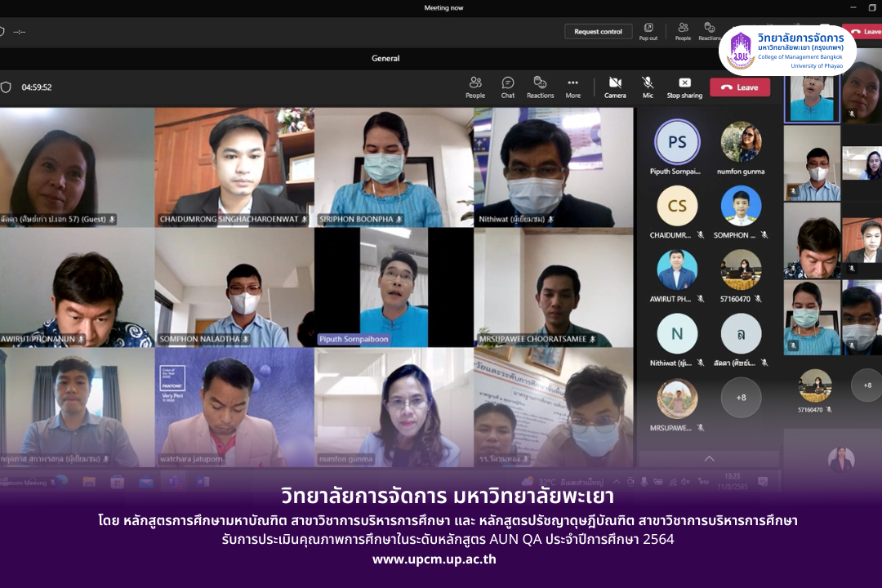The height and width of the screenshot is (588, 882).
Task: Open People panel in shared meeting toolbar
Action: point(475,87)
